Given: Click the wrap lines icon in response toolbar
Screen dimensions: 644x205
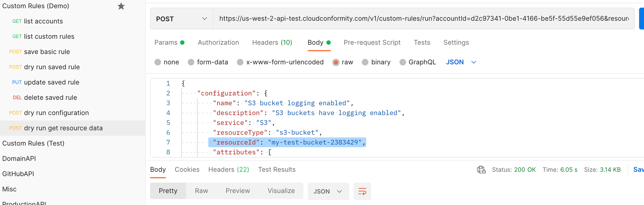Looking at the screenshot, I should (362, 192).
